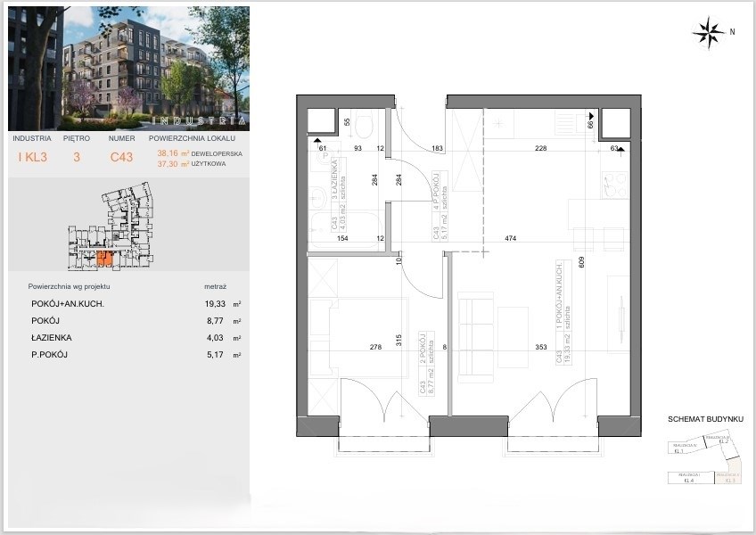The height and width of the screenshot is (535, 756).
Task: Click the orange highlighted unit on floor map
Action: point(103,259)
